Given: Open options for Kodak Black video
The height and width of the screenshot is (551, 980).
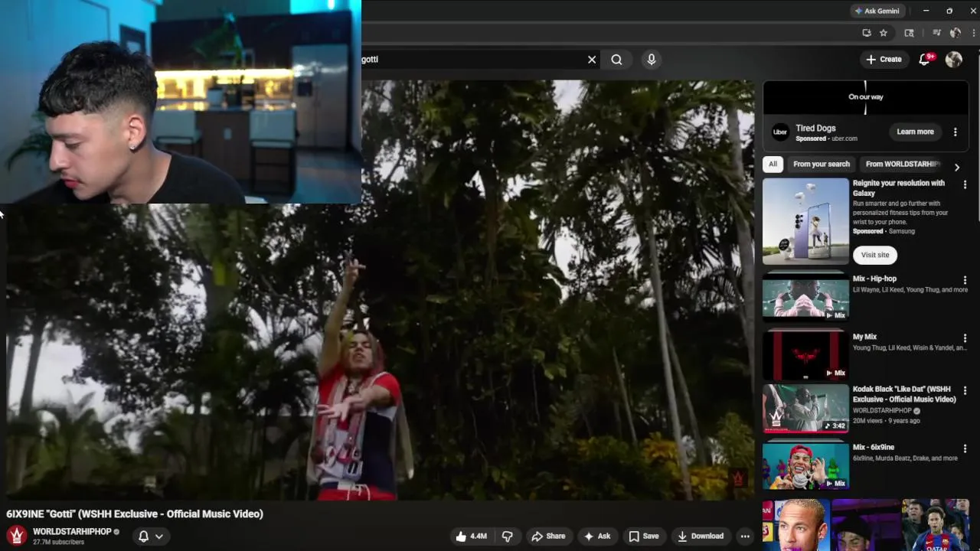Looking at the screenshot, I should pos(965,390).
